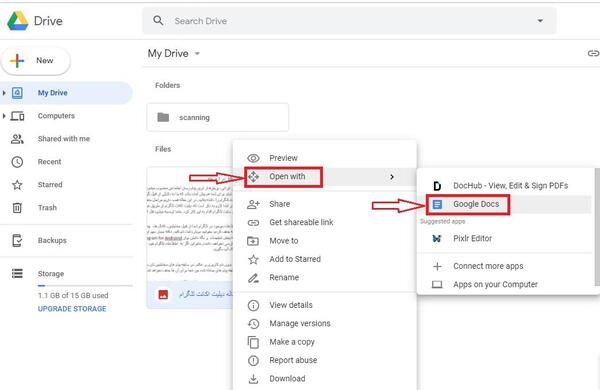Viewport: 600px width, 390px height.
Task: Click the Backups icon
Action: pos(17,240)
